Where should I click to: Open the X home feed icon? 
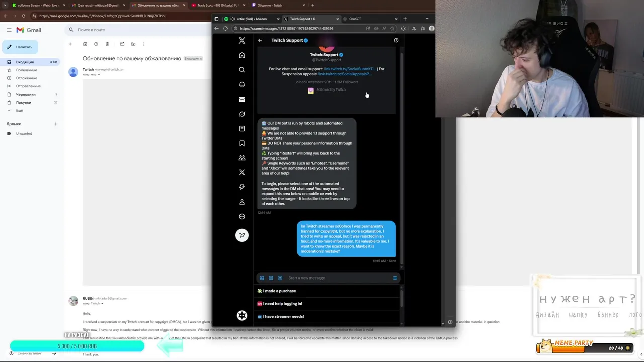click(x=242, y=55)
